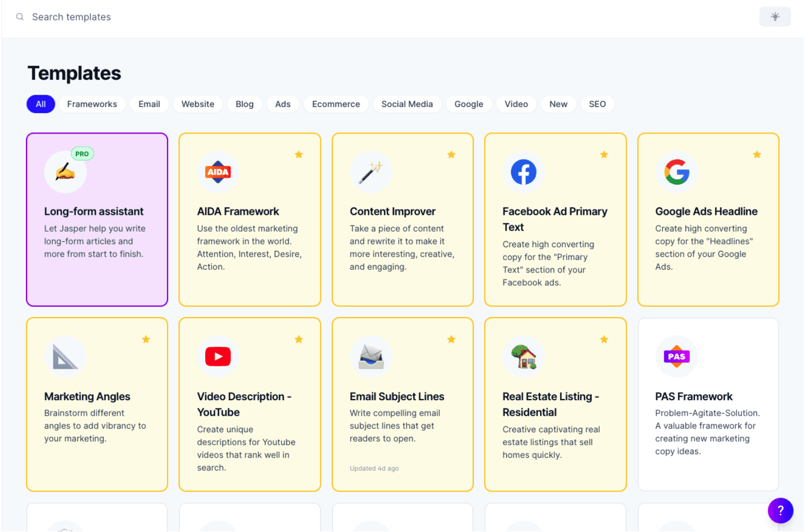This screenshot has width=806, height=532.
Task: Unfavorite the Marketing Angles star
Action: coord(146,339)
